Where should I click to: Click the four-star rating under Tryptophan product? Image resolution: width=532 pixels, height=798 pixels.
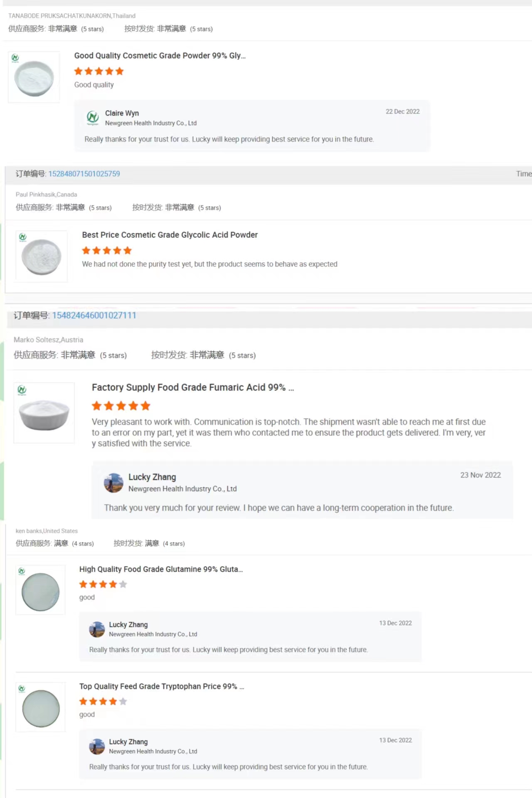103,702
